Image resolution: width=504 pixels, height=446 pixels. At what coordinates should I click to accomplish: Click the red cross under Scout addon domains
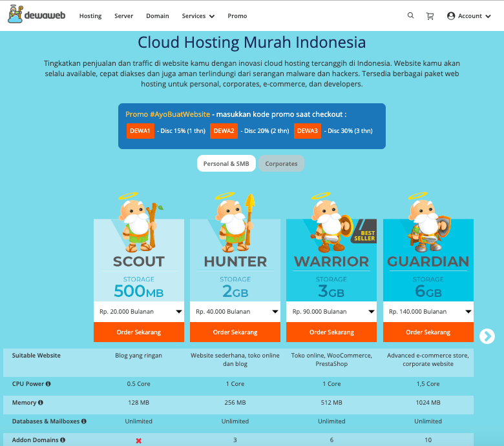[138, 441]
